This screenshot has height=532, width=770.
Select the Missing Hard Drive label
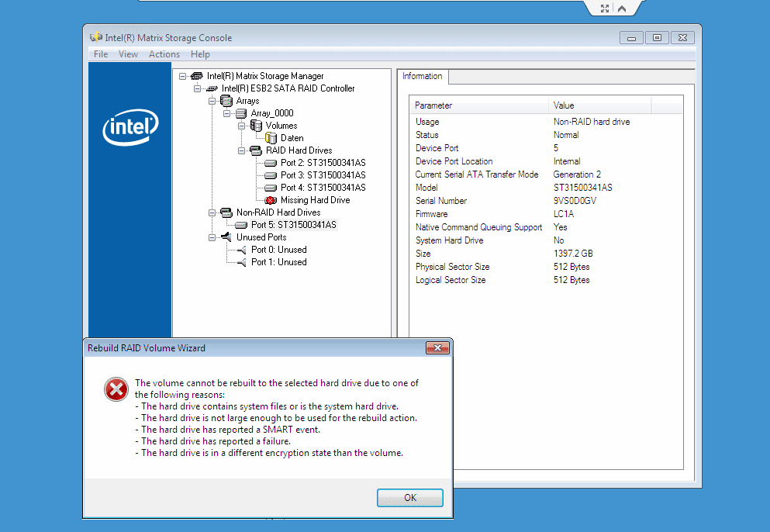pos(316,200)
